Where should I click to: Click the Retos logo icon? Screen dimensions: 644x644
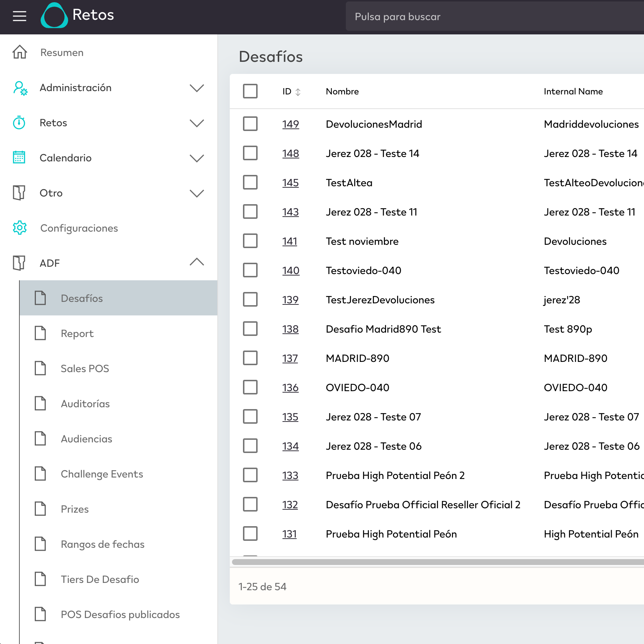[54, 16]
